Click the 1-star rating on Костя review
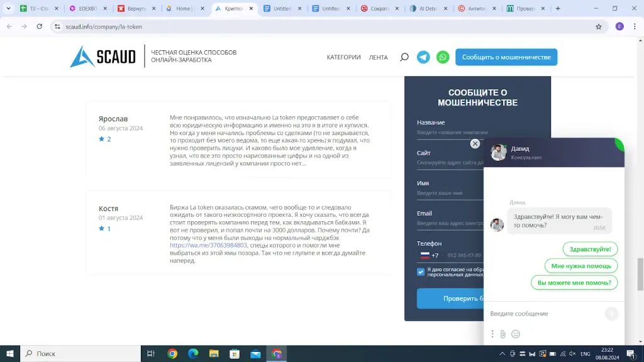This screenshot has height=362, width=644. click(105, 229)
